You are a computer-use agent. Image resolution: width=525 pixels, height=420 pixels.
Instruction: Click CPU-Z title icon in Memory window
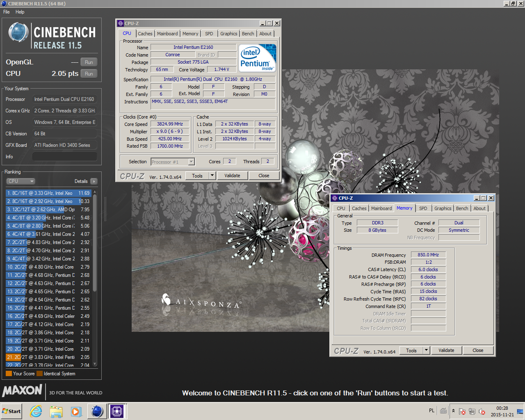click(335, 198)
